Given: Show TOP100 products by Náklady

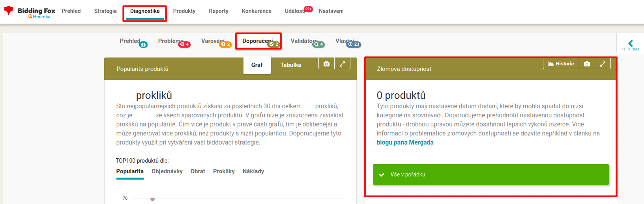Looking at the screenshot, I should (x=253, y=171).
